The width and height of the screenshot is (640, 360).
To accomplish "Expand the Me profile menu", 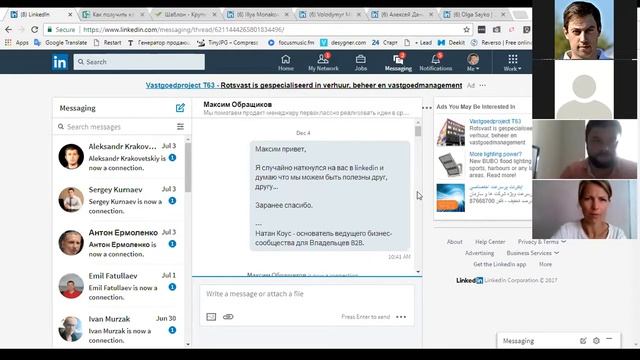I will (473, 63).
